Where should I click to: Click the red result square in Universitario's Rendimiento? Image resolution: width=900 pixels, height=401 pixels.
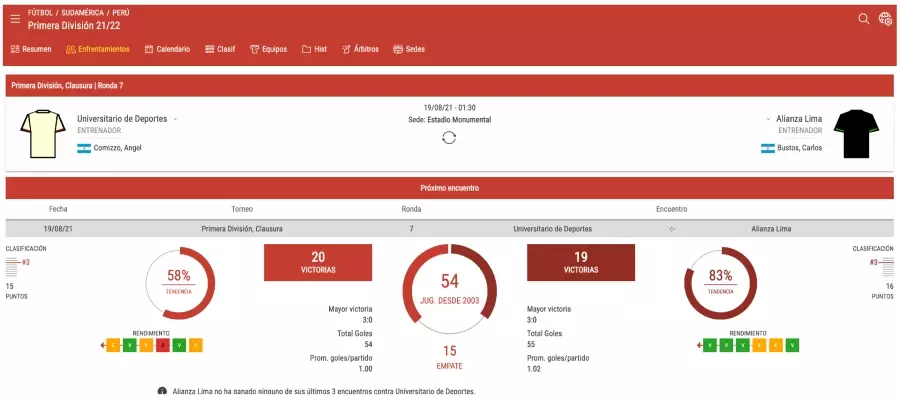(x=163, y=345)
